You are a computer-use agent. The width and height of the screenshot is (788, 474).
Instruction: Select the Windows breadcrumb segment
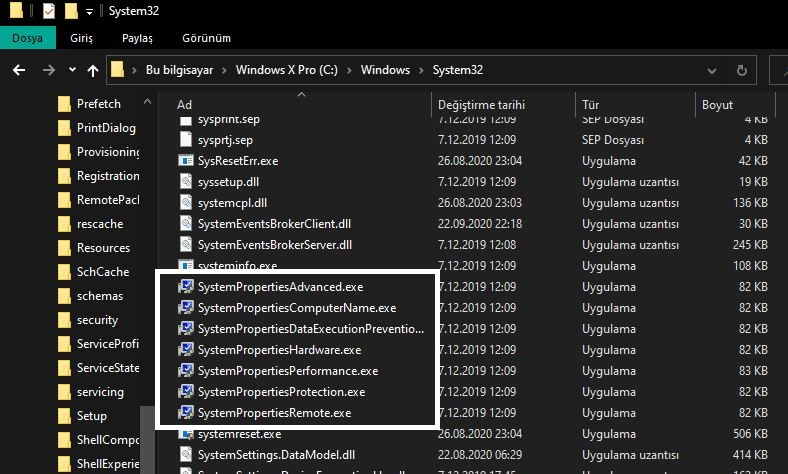[385, 70]
